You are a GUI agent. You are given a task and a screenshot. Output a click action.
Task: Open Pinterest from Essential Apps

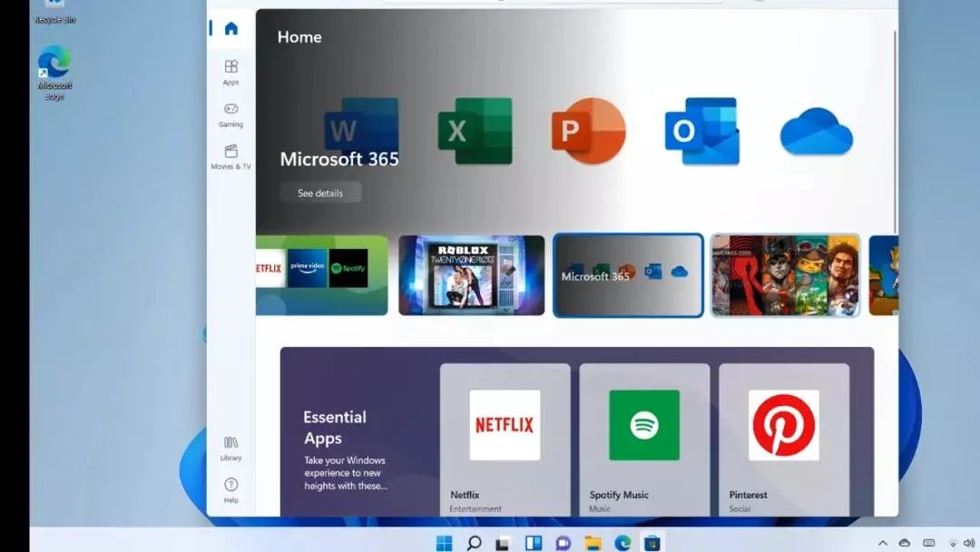click(x=781, y=424)
